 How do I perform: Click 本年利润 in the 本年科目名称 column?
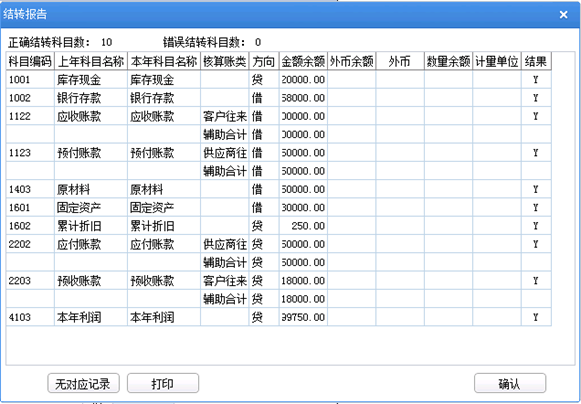(152, 317)
